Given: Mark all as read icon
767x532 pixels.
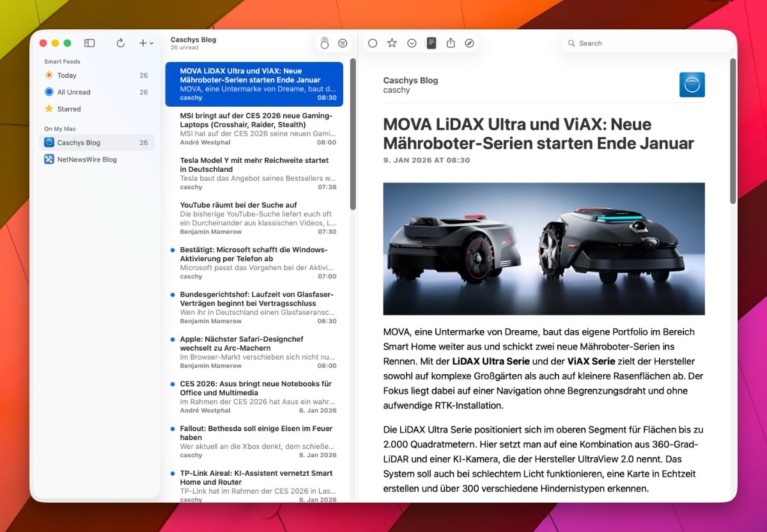Looking at the screenshot, I should pyautogui.click(x=325, y=43).
